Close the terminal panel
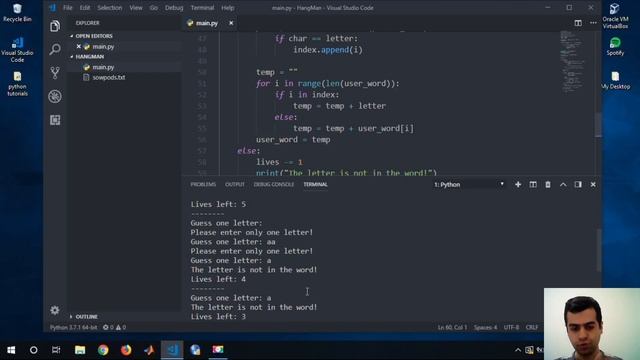This screenshot has height=360, width=640. click(x=593, y=184)
